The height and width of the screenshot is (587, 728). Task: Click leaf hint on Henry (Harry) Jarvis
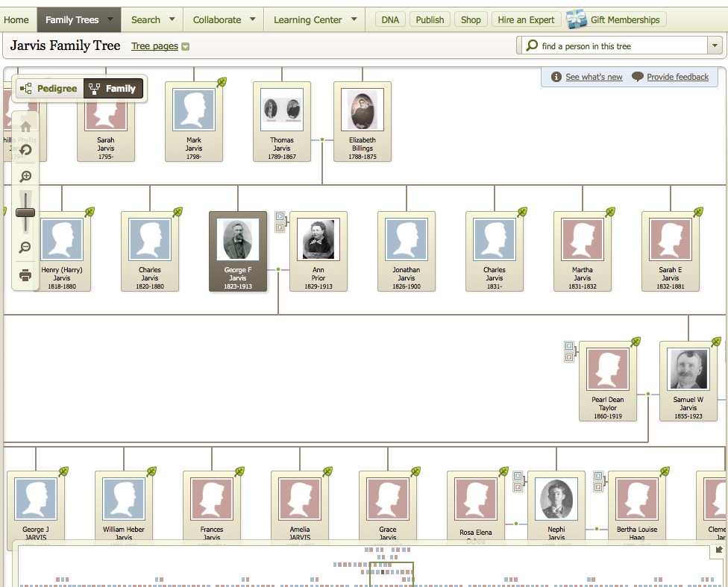90,212
